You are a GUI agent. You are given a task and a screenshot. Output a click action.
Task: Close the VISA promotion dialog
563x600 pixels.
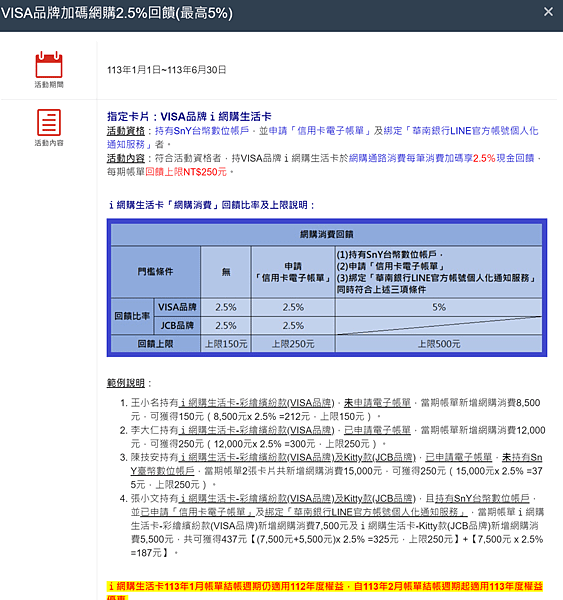tap(548, 12)
